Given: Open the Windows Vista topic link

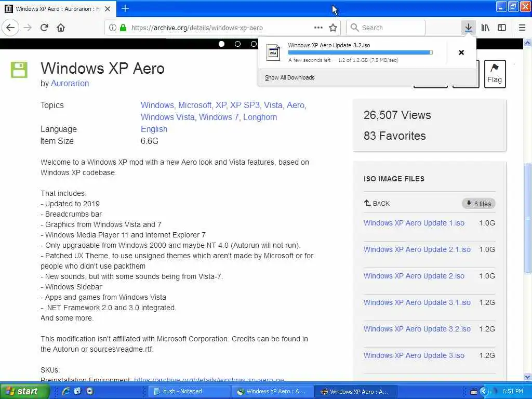Looking at the screenshot, I should coord(168,117).
